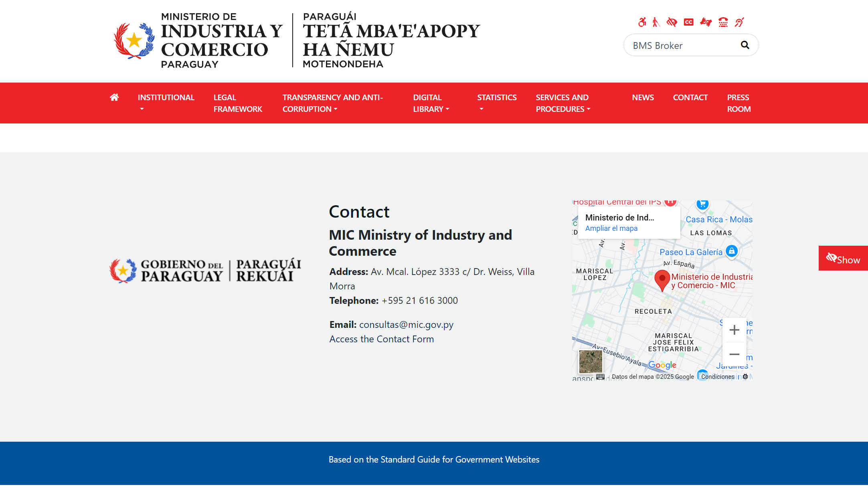Image resolution: width=868 pixels, height=491 pixels.
Task: Zoom out on the map with minus
Action: [734, 354]
